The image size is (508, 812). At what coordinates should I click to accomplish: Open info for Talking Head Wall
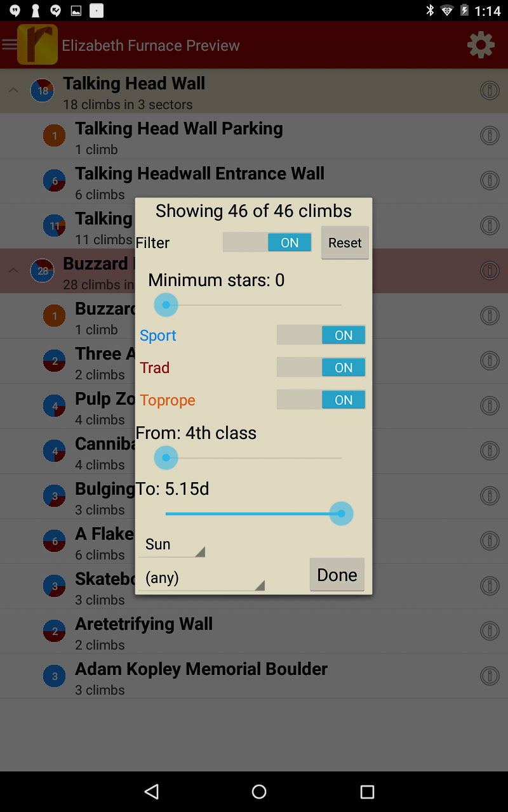(489, 91)
